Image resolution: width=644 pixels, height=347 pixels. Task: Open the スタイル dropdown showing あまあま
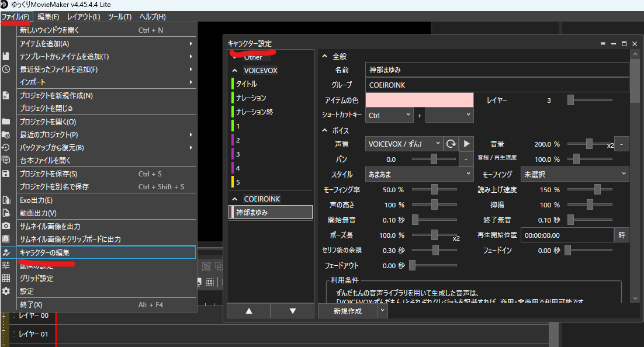pos(419,174)
